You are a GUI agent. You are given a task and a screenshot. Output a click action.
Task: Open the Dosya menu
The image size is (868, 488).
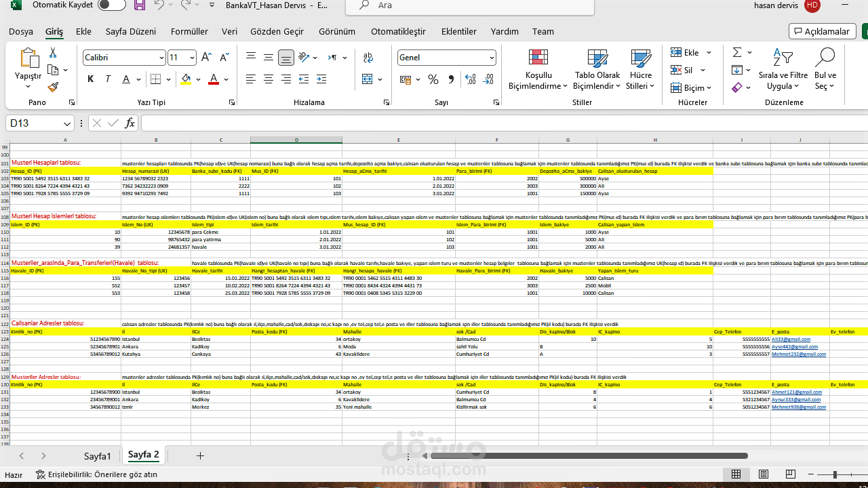tap(21, 31)
